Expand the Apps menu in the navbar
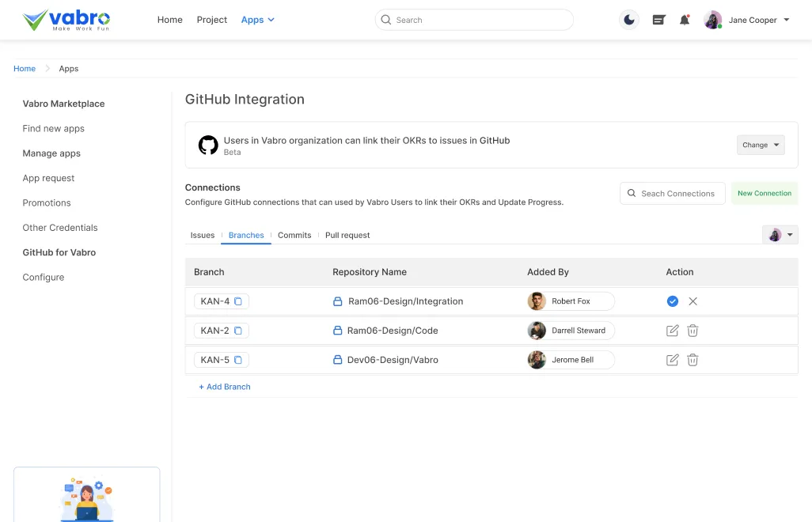 (258, 20)
